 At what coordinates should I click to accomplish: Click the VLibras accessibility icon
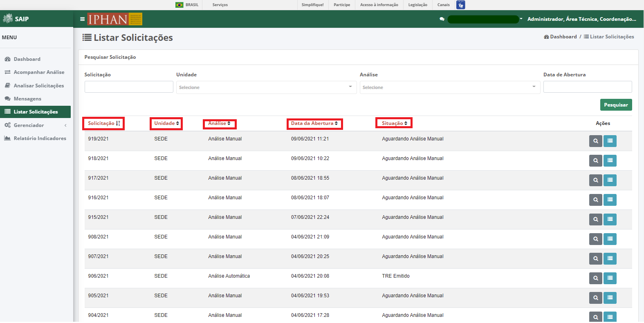[x=461, y=5]
